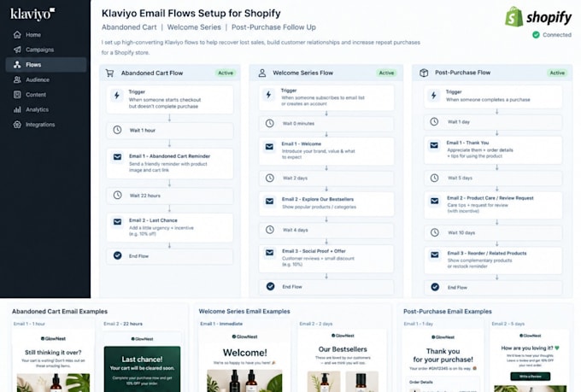The image size is (581, 392).
Task: Click the clock icon beside Wait 5 days
Action: pos(434,178)
